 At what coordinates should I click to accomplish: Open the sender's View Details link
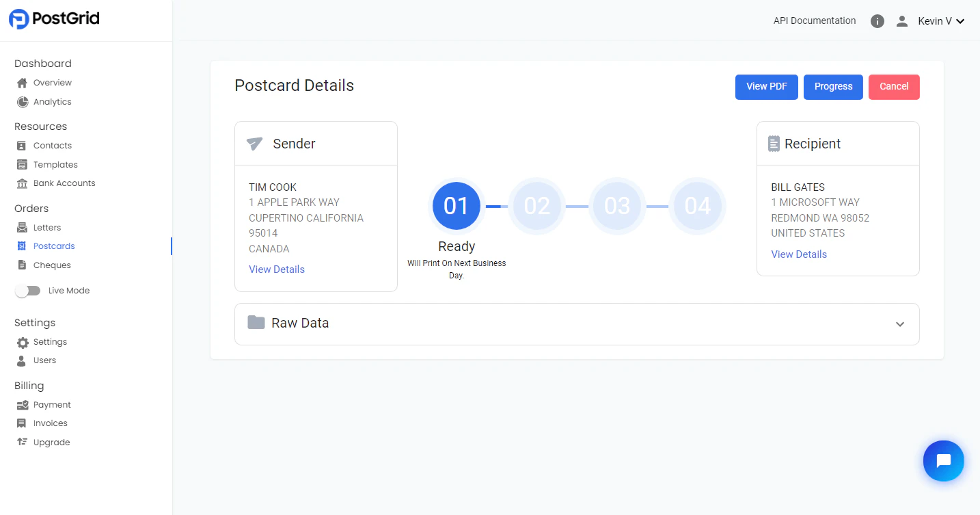pyautogui.click(x=277, y=269)
